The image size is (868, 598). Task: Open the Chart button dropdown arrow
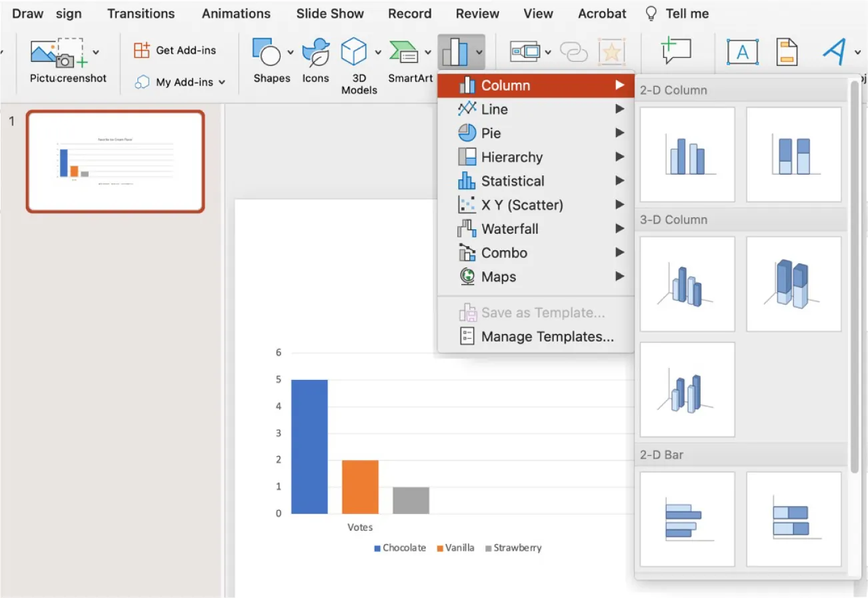[478, 51]
